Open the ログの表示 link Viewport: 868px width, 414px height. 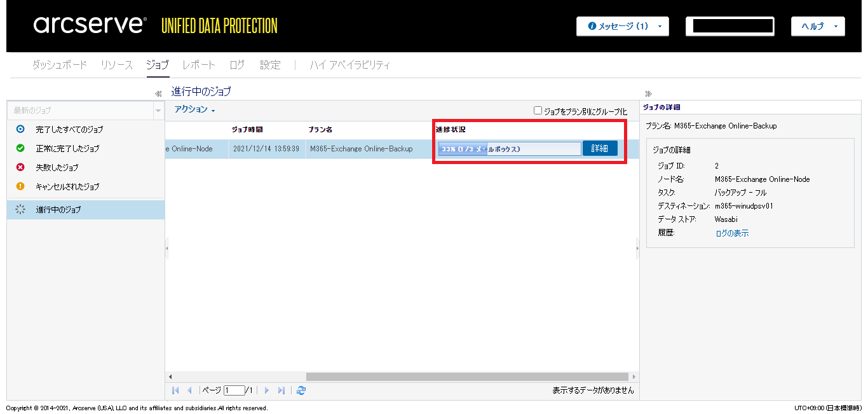click(x=732, y=233)
